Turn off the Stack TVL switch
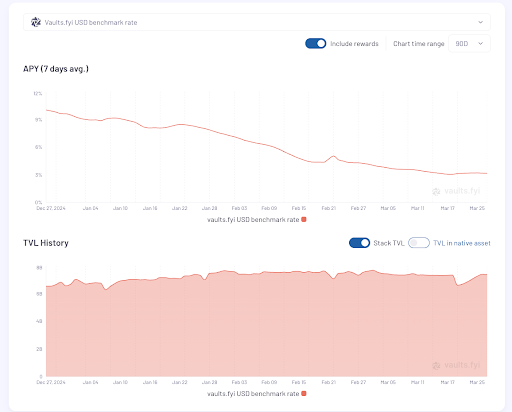The width and height of the screenshot is (512, 412). coord(359,243)
